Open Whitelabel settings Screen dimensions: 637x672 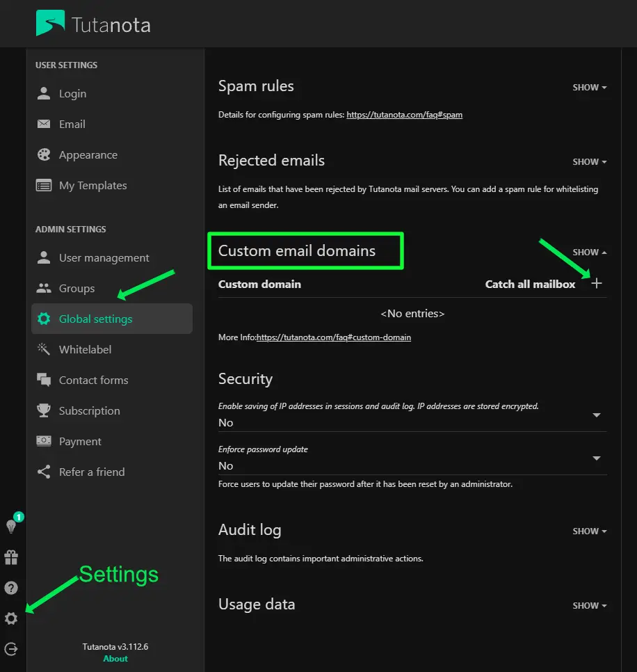tap(112, 349)
